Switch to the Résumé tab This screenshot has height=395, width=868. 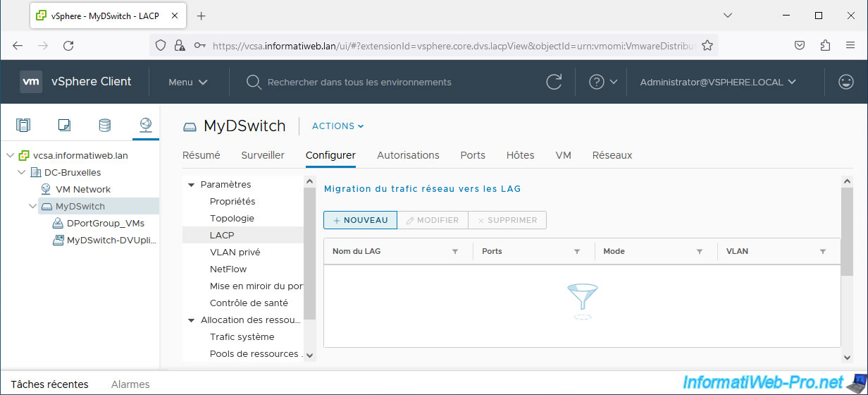[x=201, y=155]
